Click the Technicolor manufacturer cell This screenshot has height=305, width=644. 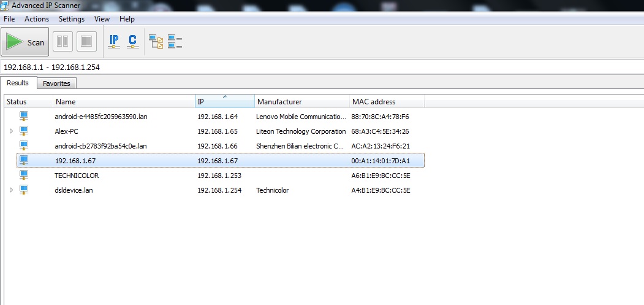point(272,190)
